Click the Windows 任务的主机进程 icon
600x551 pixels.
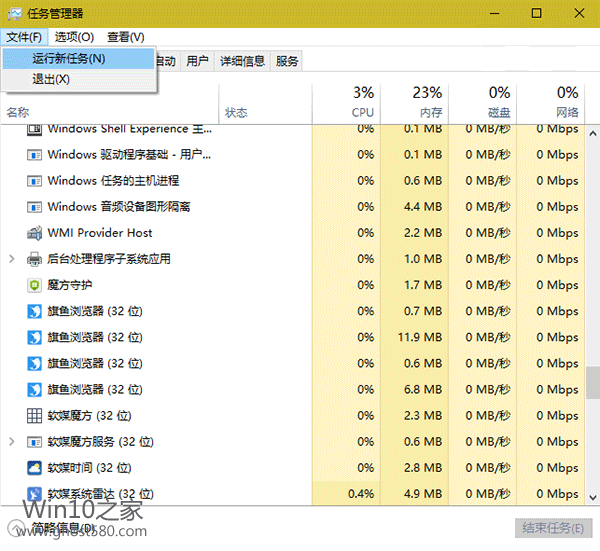pyautogui.click(x=34, y=181)
